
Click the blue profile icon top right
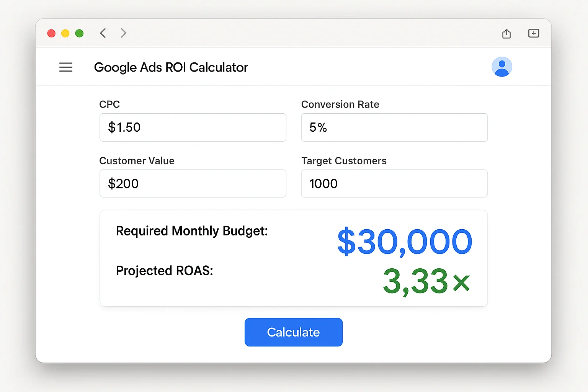[502, 66]
